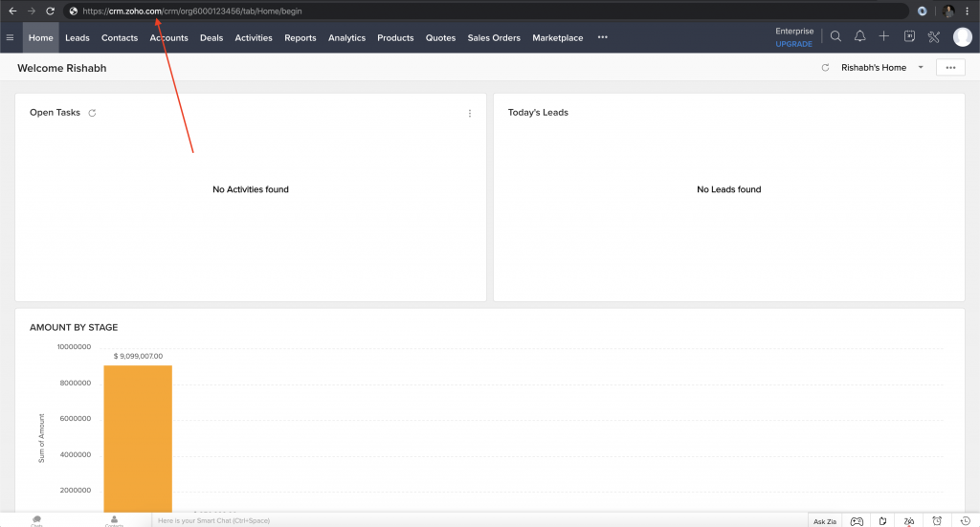
Task: Go to the Analytics tab
Action: click(x=346, y=37)
